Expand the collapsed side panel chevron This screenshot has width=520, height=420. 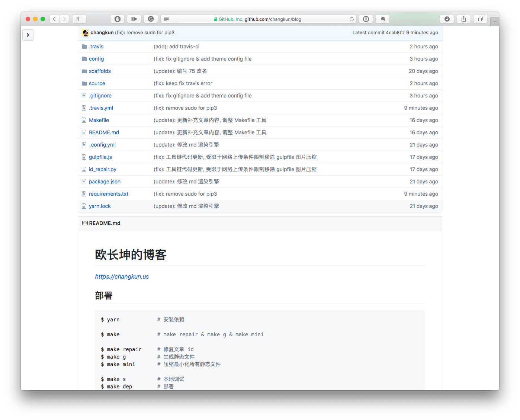(28, 35)
